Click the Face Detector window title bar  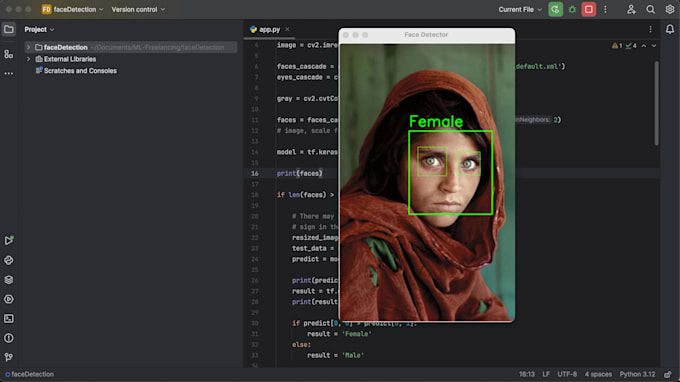point(427,35)
